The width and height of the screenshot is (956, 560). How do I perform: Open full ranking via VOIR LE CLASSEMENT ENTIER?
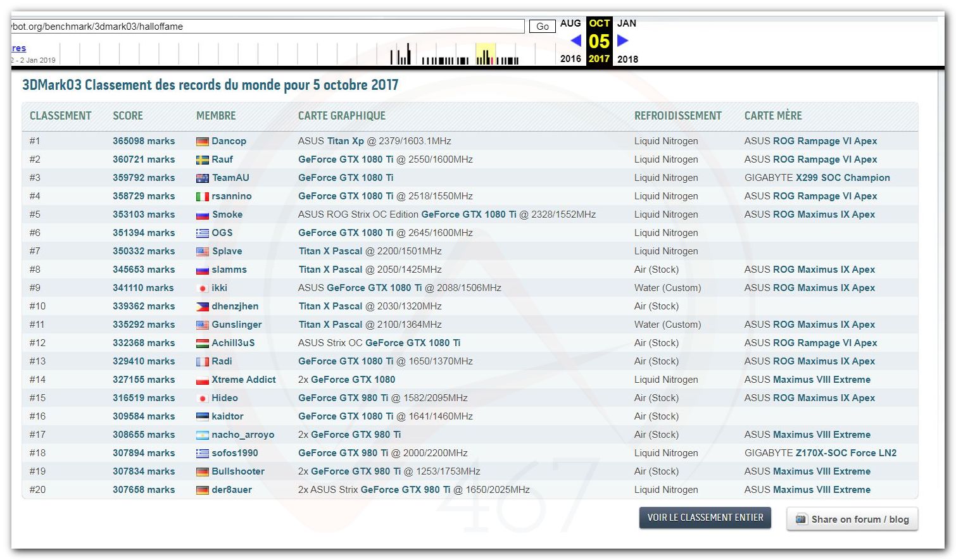coord(705,518)
